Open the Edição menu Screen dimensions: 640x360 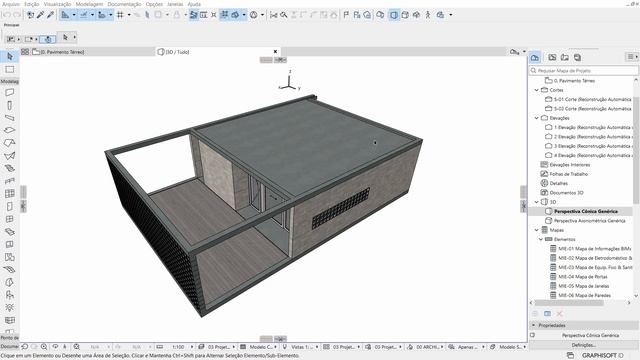[32, 4]
